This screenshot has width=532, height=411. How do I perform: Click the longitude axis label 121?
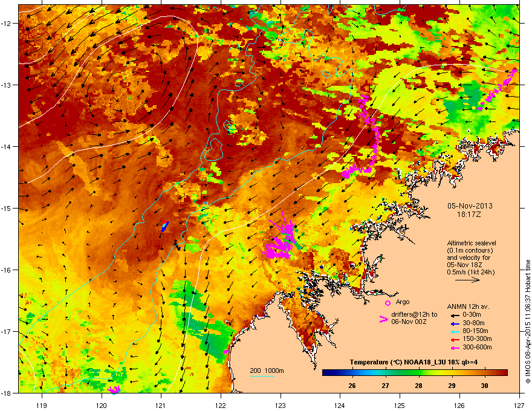click(161, 405)
